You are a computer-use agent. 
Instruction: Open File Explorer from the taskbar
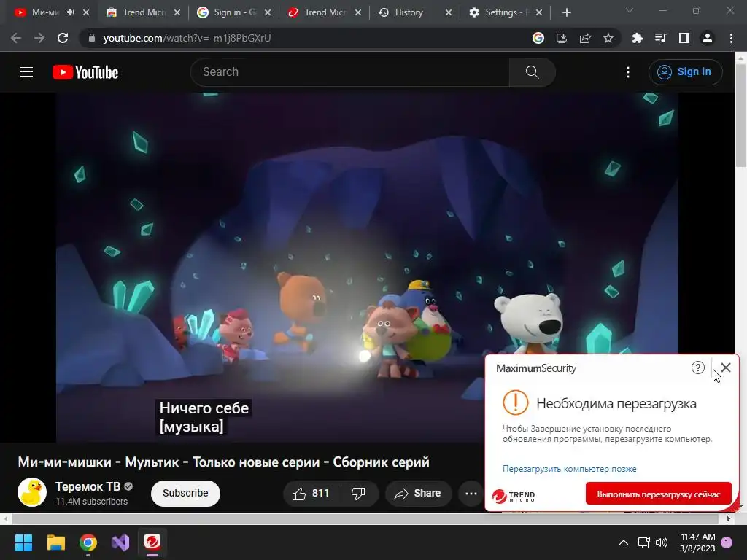[x=55, y=542]
